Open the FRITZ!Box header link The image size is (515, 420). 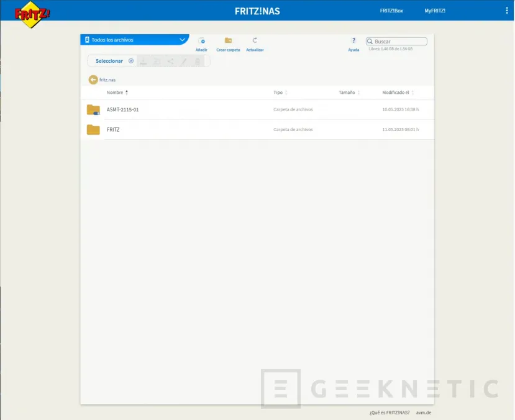pyautogui.click(x=391, y=11)
